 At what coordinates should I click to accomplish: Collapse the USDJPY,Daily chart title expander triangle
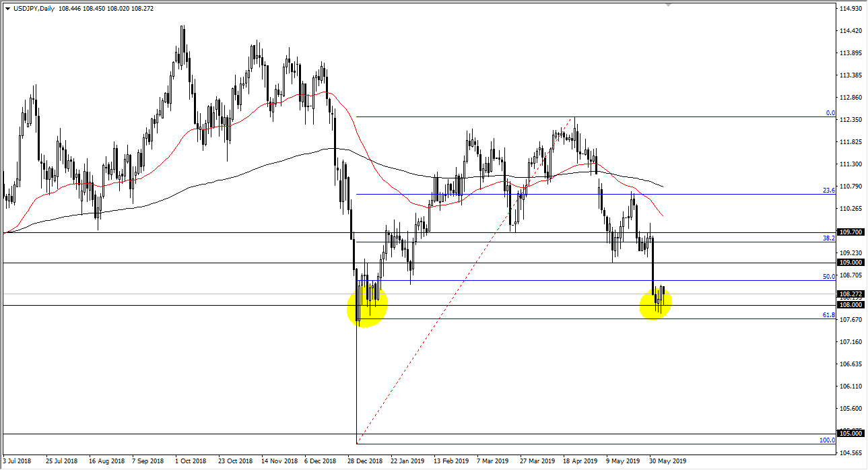pos(7,8)
